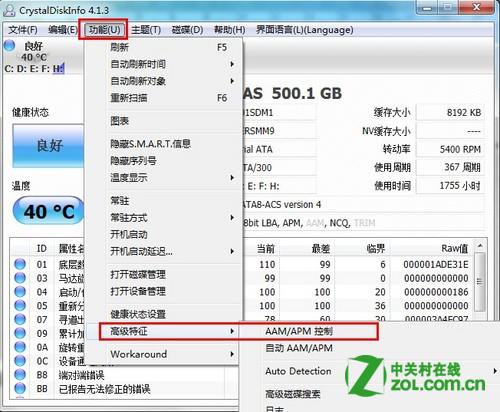Image resolution: width=500 pixels, height=412 pixels.
Task: Click the blue status orb beside 良好 40°C
Action: click(x=10, y=45)
